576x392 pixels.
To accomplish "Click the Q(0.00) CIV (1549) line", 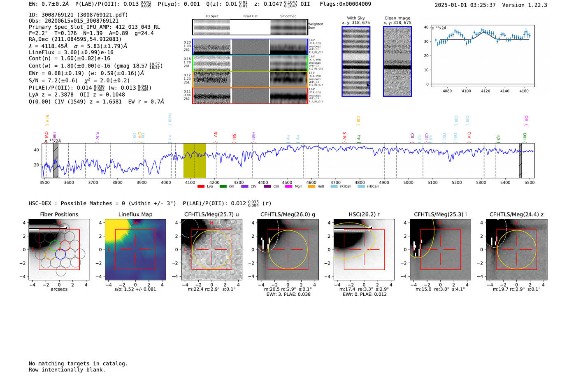I will pos(96,102).
